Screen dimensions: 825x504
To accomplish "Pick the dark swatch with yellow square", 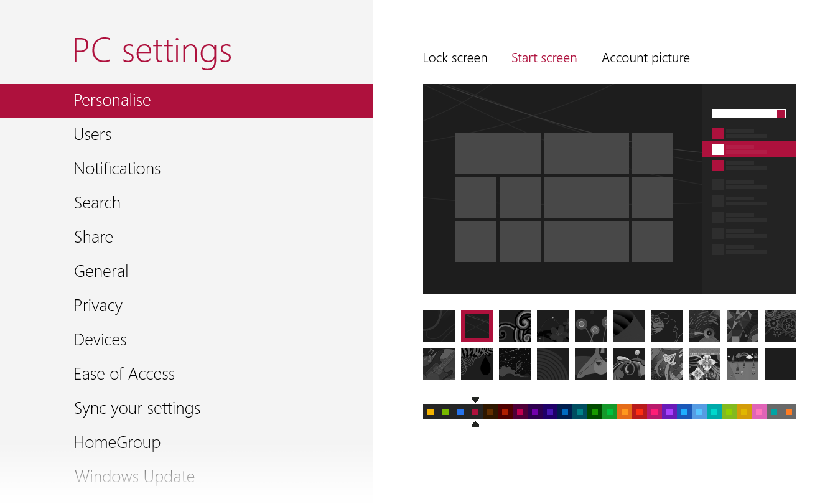I will [431, 412].
